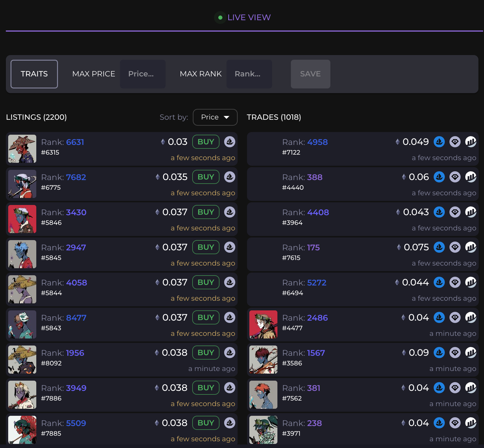484x448 pixels.
Task: Buy listing #7886 rank 3949
Action: [x=206, y=388]
